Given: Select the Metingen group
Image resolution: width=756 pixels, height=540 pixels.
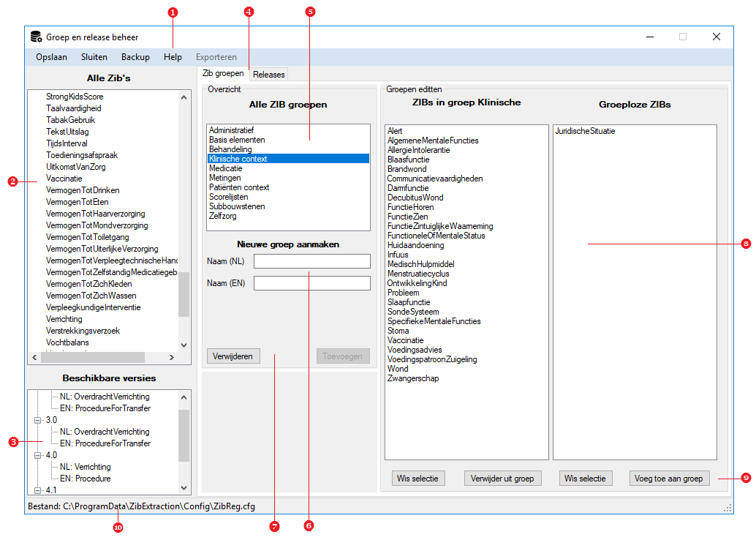Looking at the screenshot, I should (288, 178).
